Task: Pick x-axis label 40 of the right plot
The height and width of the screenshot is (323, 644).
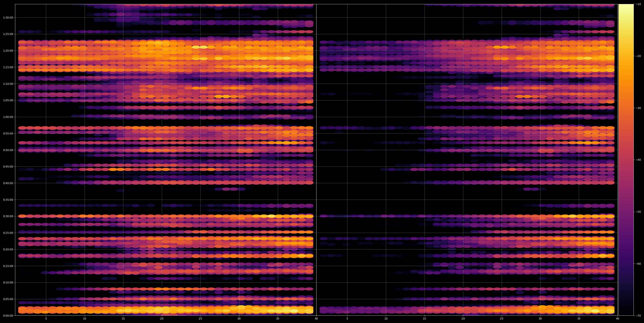Action: point(618,319)
